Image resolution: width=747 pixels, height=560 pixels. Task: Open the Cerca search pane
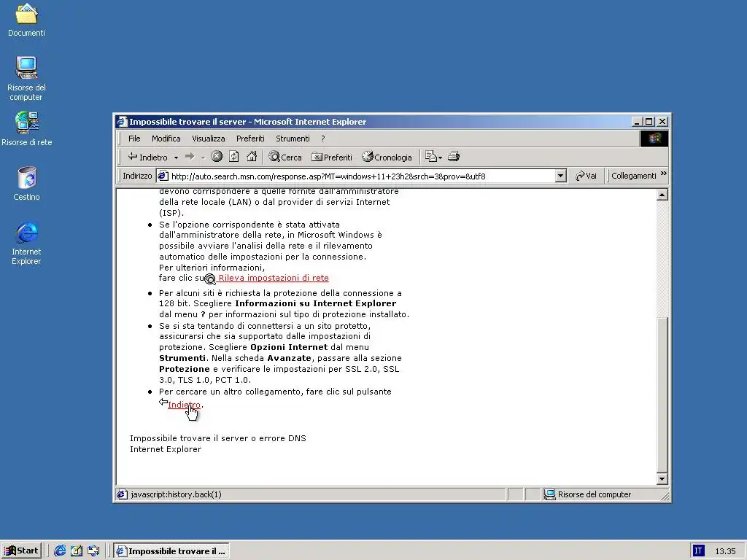click(x=285, y=157)
